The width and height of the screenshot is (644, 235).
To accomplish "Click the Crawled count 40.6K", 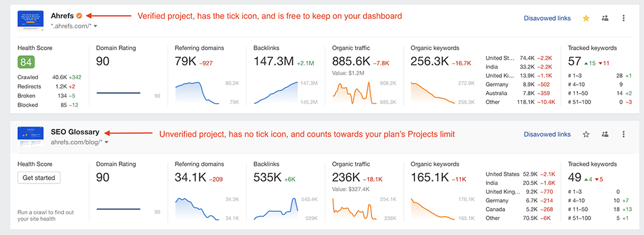I will coord(60,77).
